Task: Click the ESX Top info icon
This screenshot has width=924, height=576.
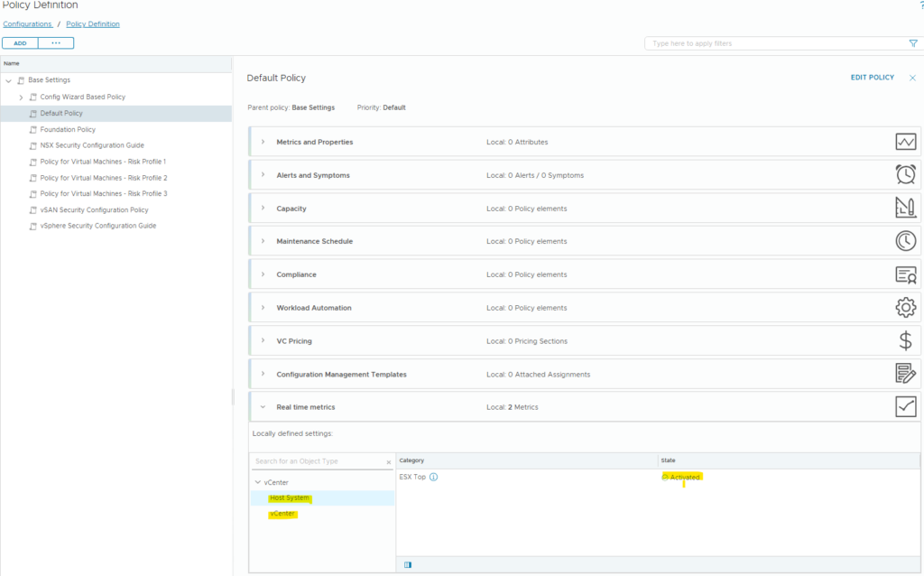Action: click(434, 477)
